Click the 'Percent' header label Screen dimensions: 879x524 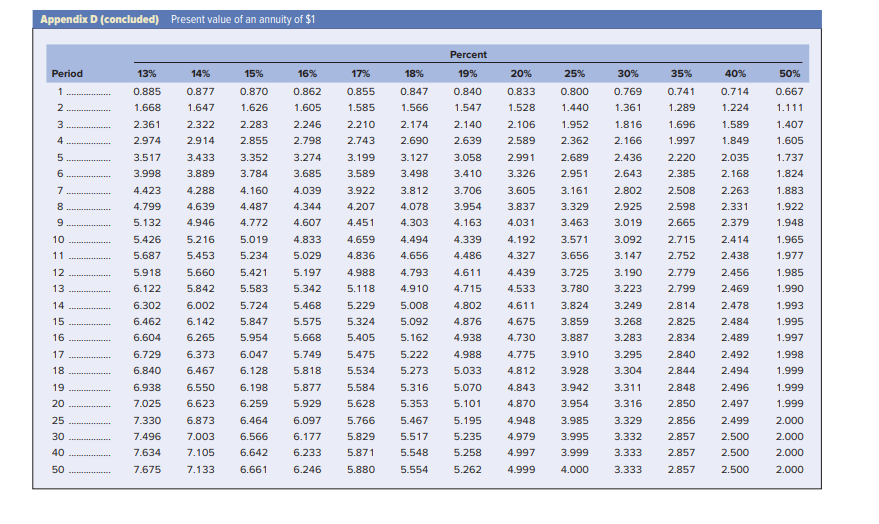(468, 54)
